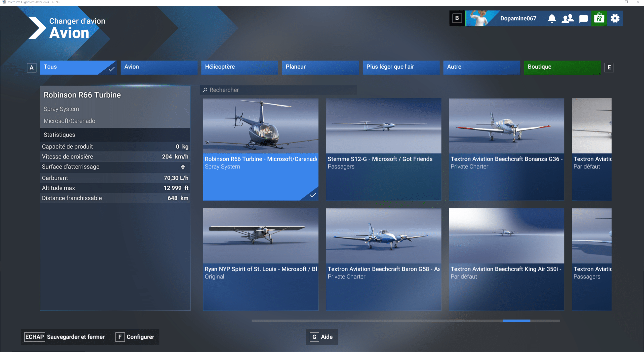Click the Microsoft Flight Simulator title bar icon
Viewport: 644px width, 352px height.
pyautogui.click(x=4, y=2)
